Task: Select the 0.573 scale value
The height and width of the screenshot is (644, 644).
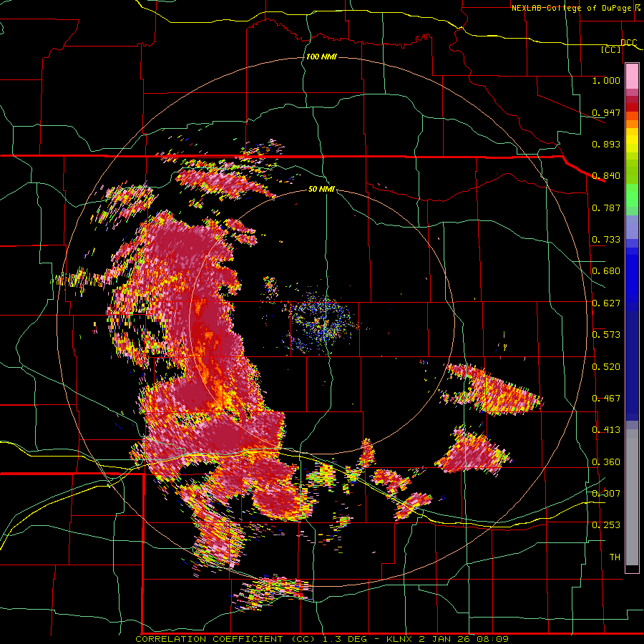Action: [606, 335]
